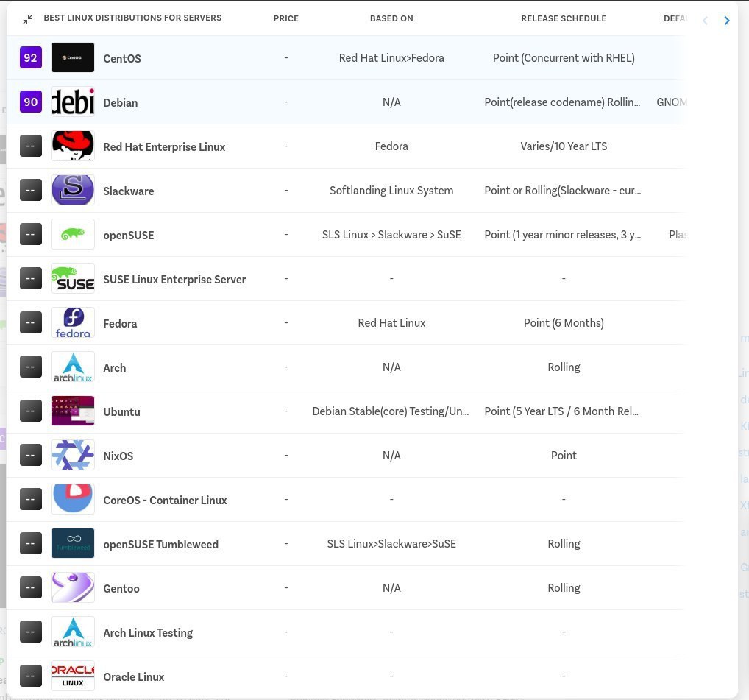Click score placeholder badge for Ubuntu
749x700 pixels.
point(31,411)
